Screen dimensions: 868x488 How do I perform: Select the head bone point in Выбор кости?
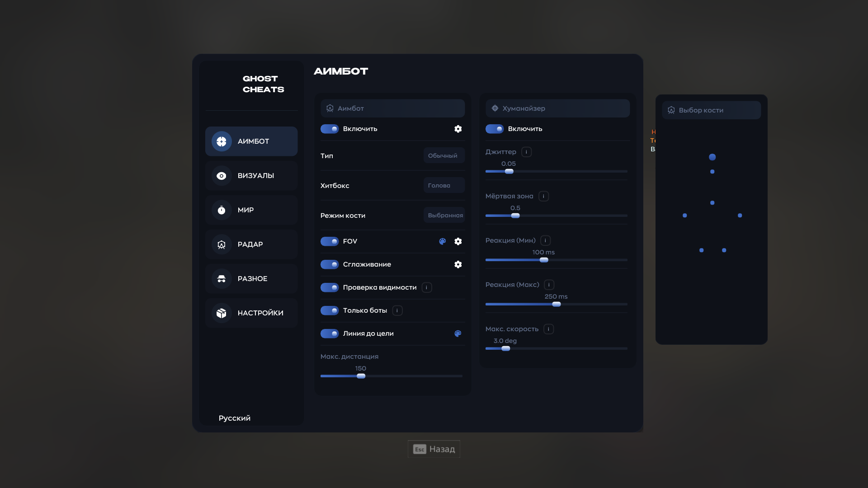[712, 157]
